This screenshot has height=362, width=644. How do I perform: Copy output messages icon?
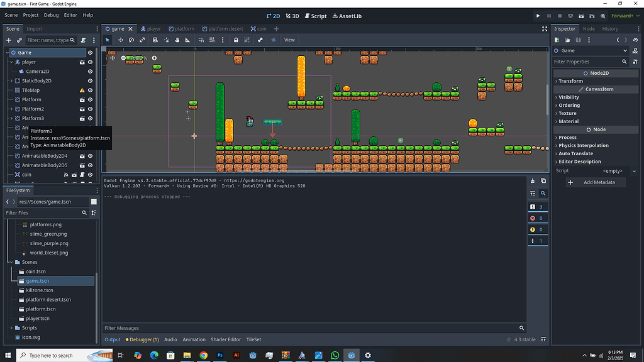(543, 180)
